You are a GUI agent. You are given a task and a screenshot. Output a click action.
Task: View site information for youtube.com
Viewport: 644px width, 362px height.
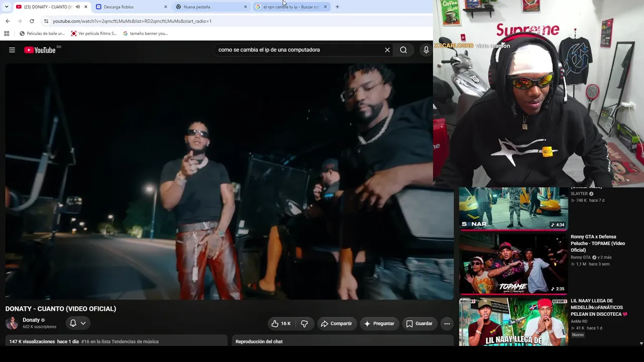46,21
